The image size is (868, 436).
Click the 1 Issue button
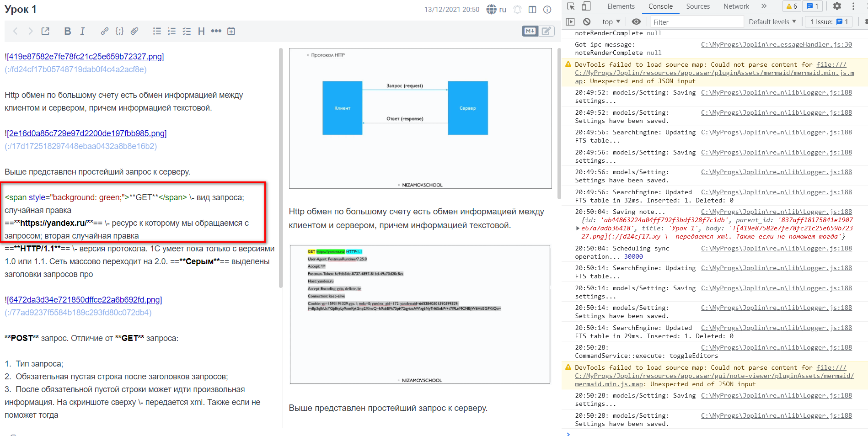(828, 21)
